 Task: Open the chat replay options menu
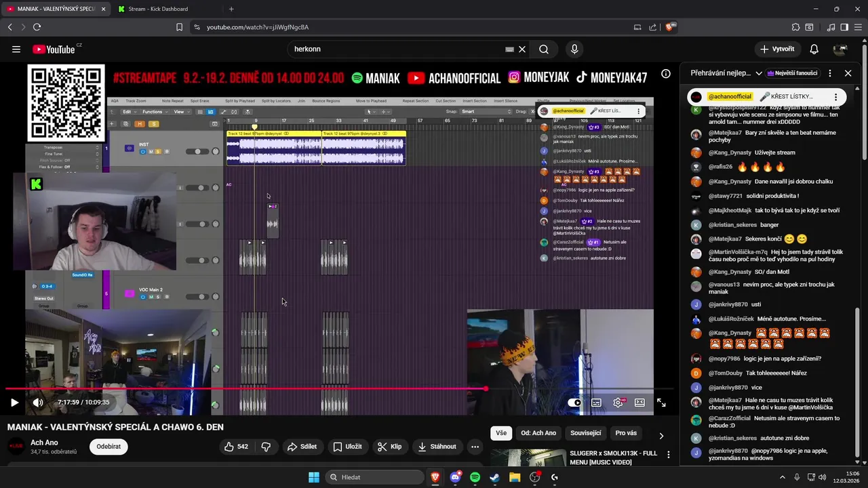coord(829,73)
